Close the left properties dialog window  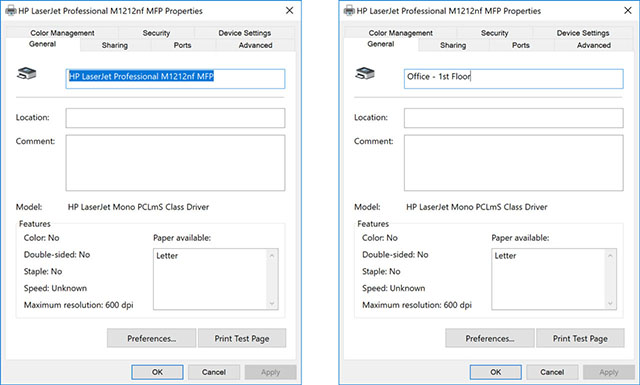pyautogui.click(x=289, y=11)
